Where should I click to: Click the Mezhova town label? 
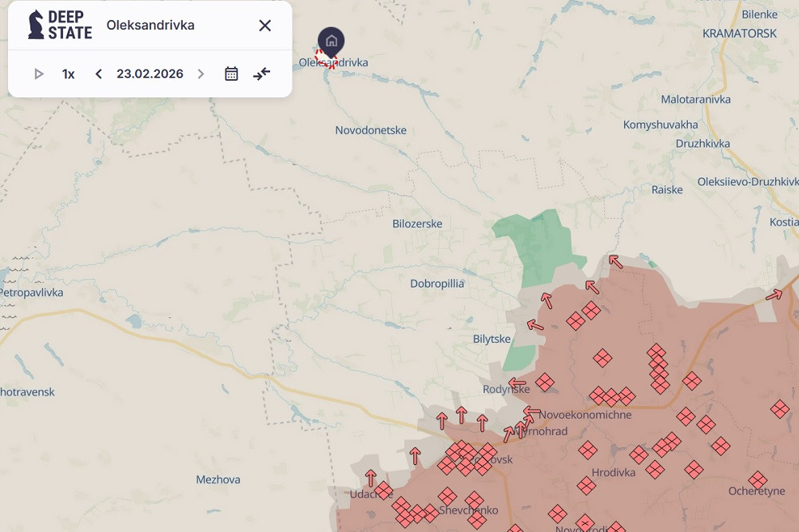pyautogui.click(x=218, y=479)
